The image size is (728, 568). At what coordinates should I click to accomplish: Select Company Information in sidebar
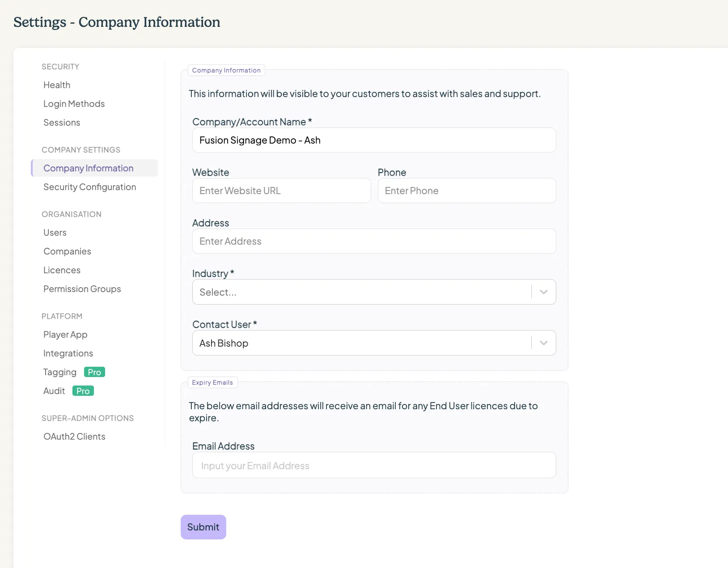pyautogui.click(x=94, y=168)
